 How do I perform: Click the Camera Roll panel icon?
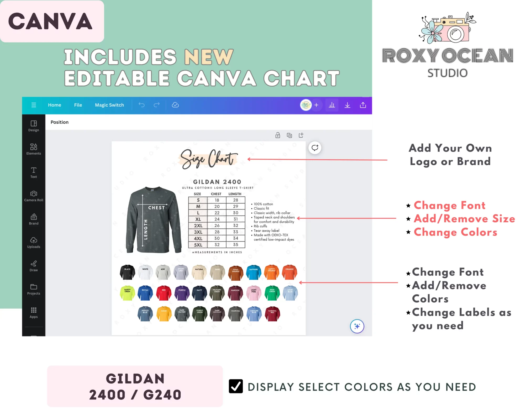33,196
